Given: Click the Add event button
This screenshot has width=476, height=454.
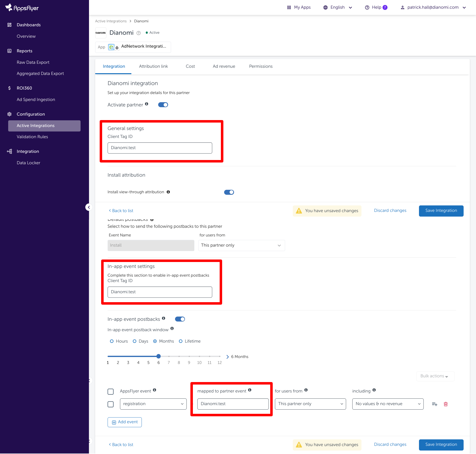Looking at the screenshot, I should (x=125, y=422).
